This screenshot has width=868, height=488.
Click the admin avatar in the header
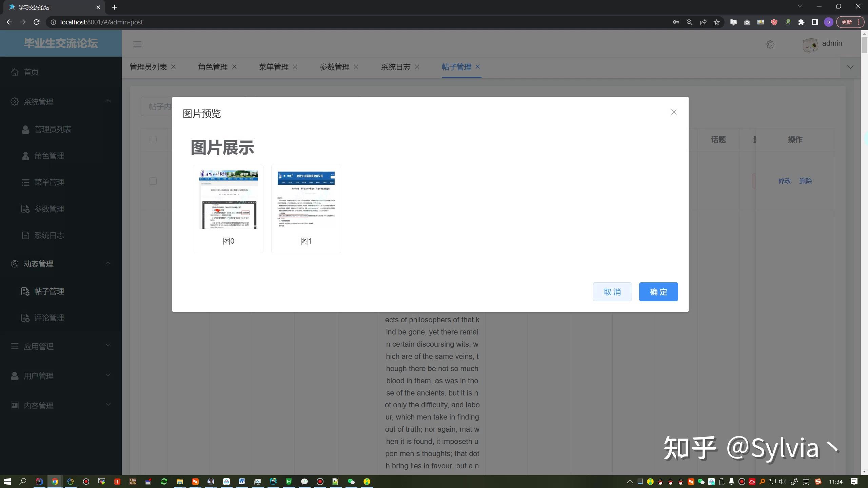coord(810,44)
